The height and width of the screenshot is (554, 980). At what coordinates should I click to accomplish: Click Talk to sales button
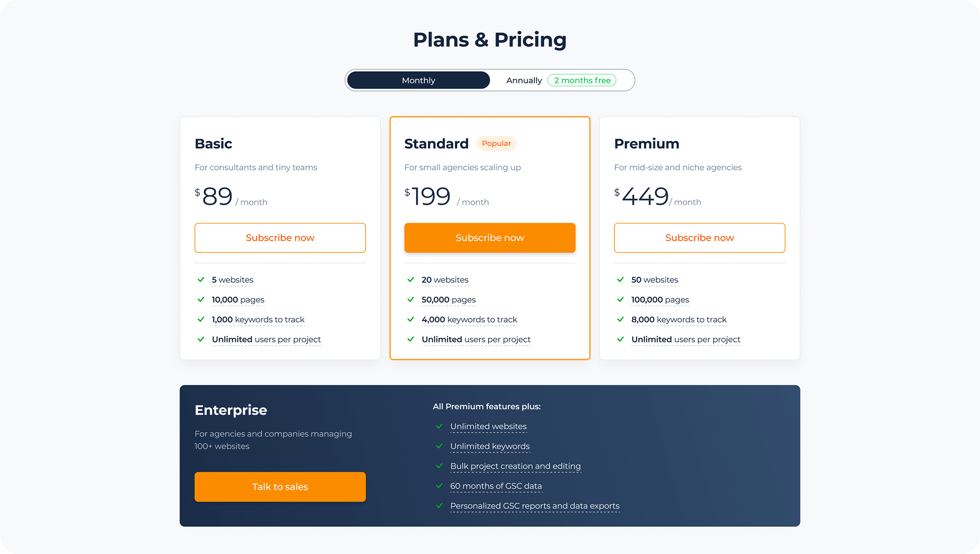280,487
